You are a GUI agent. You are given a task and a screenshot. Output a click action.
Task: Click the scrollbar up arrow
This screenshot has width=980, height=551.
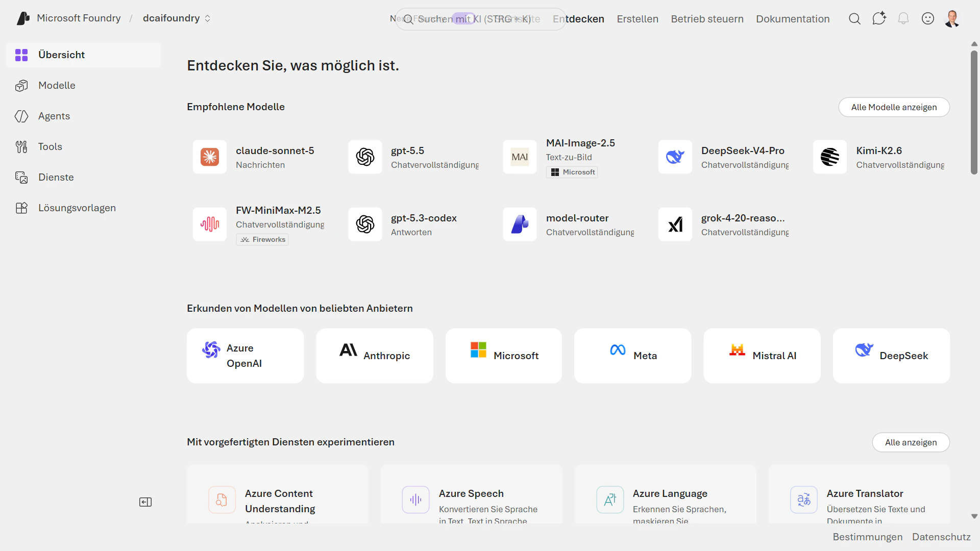[974, 44]
